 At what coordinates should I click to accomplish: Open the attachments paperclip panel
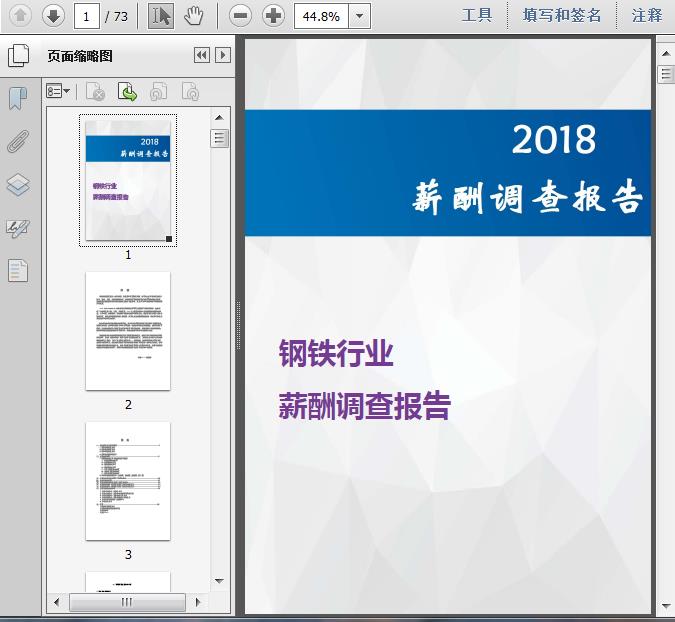[18, 142]
